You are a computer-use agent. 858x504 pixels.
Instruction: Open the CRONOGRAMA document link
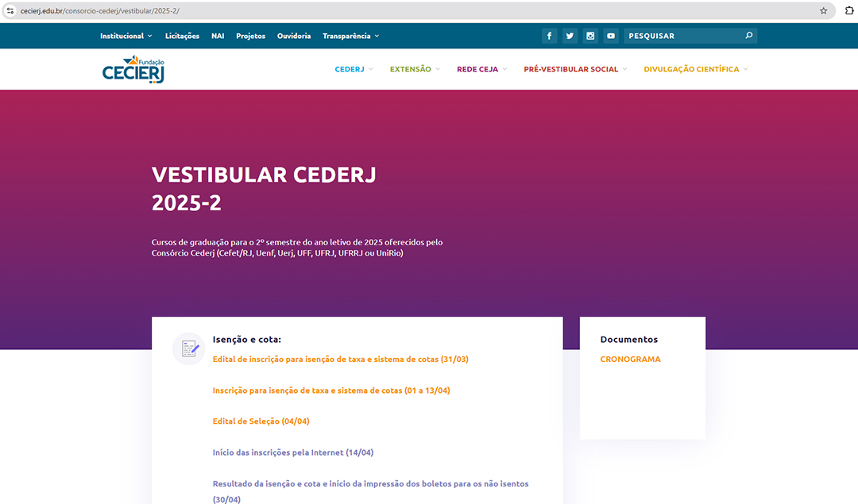click(630, 360)
